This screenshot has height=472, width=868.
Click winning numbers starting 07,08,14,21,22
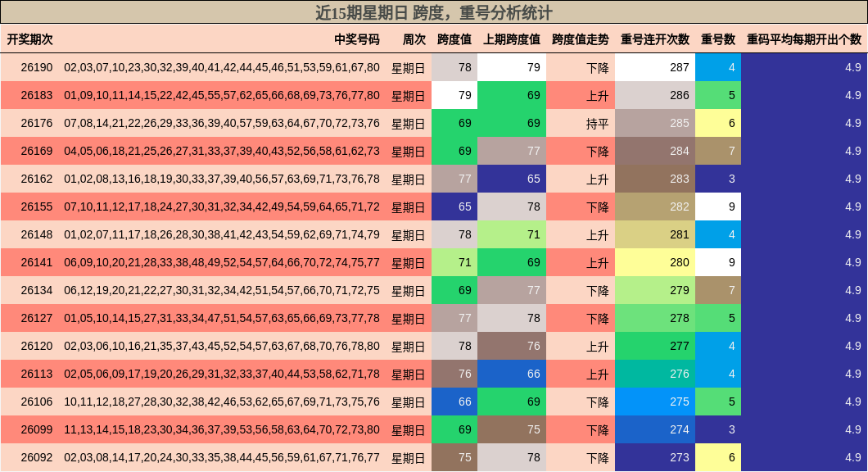(222, 123)
